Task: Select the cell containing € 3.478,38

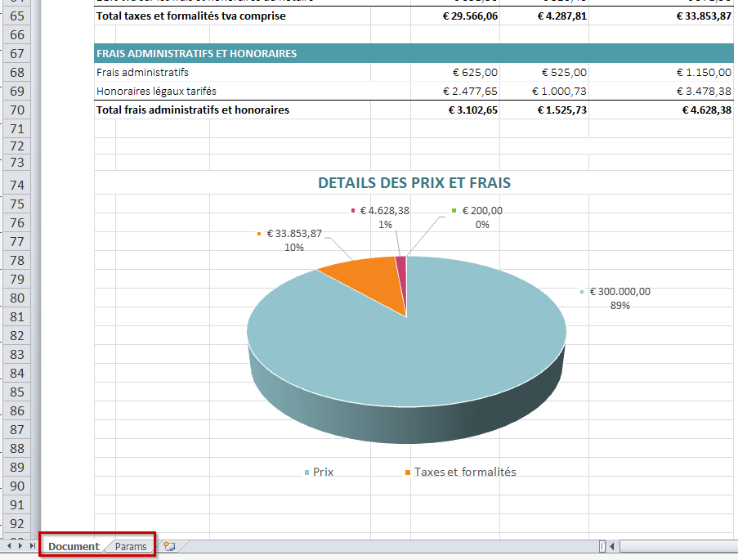Action: [661, 91]
